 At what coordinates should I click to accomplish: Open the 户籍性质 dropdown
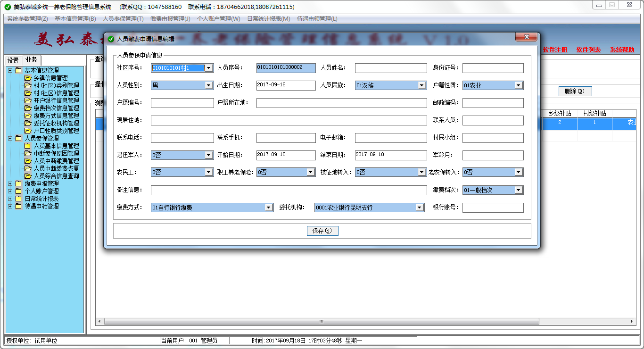[x=519, y=85]
